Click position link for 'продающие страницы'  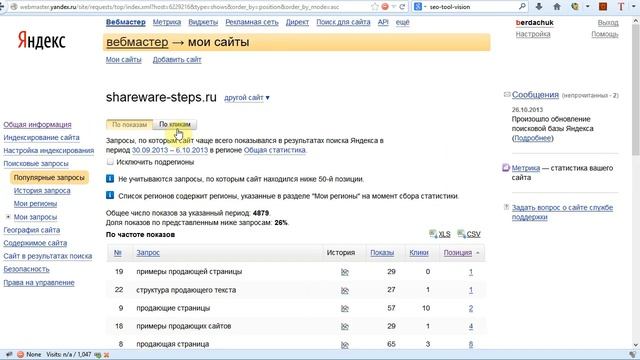(x=471, y=308)
